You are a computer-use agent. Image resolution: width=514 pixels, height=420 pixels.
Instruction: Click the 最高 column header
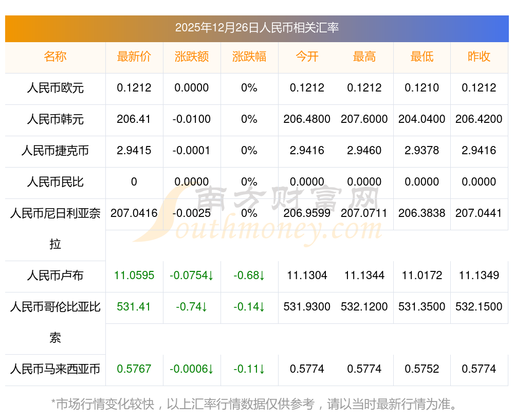click(364, 57)
